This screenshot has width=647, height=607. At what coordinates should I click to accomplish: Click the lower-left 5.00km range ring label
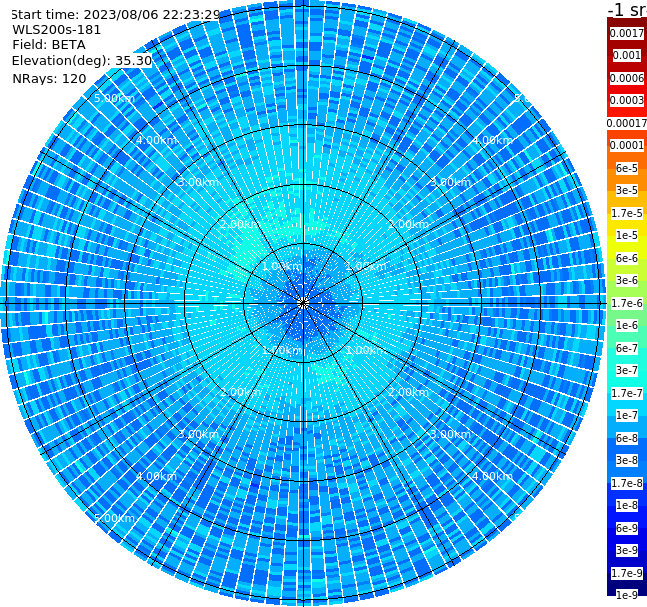tap(114, 518)
